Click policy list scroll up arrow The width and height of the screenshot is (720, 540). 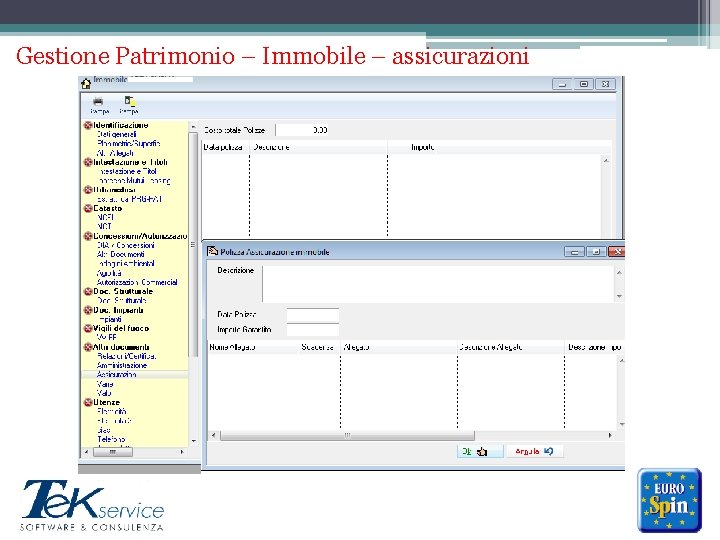click(607, 161)
